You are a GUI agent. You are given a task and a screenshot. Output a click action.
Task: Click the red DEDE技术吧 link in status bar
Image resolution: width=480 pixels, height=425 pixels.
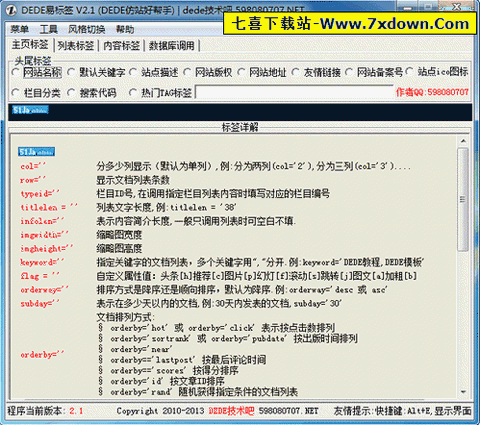click(231, 411)
